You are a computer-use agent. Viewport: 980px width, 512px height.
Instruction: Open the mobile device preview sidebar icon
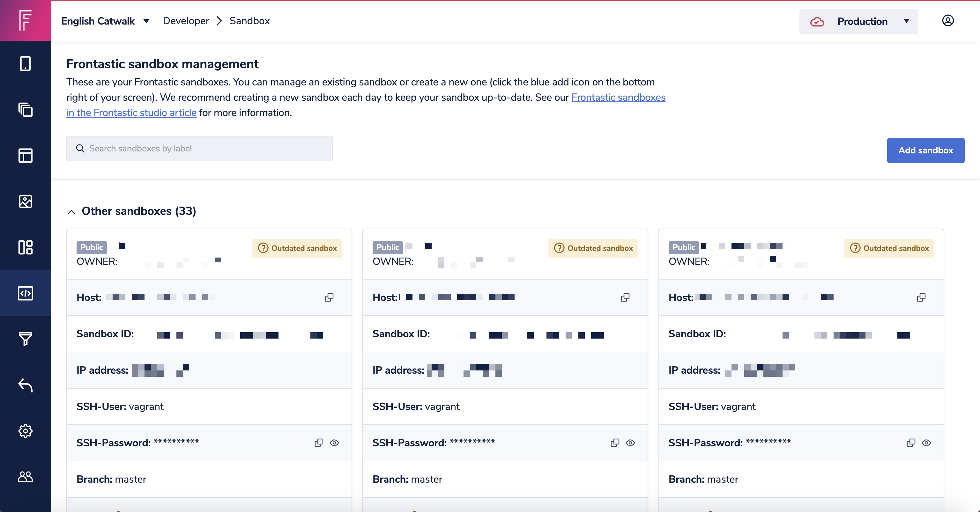pos(25,63)
